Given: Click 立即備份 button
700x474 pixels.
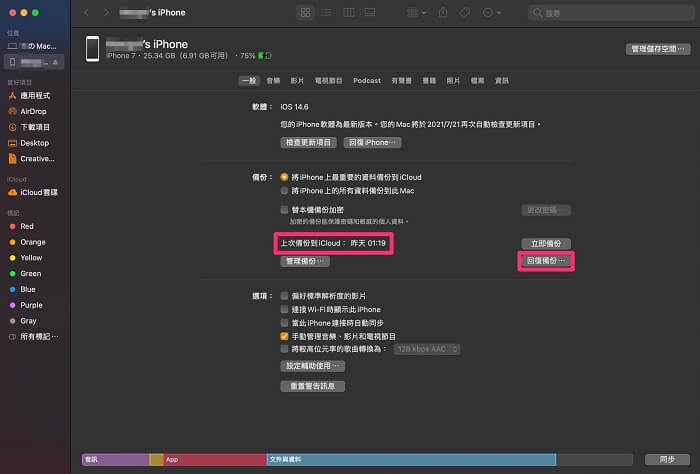Looking at the screenshot, I should (x=546, y=244).
